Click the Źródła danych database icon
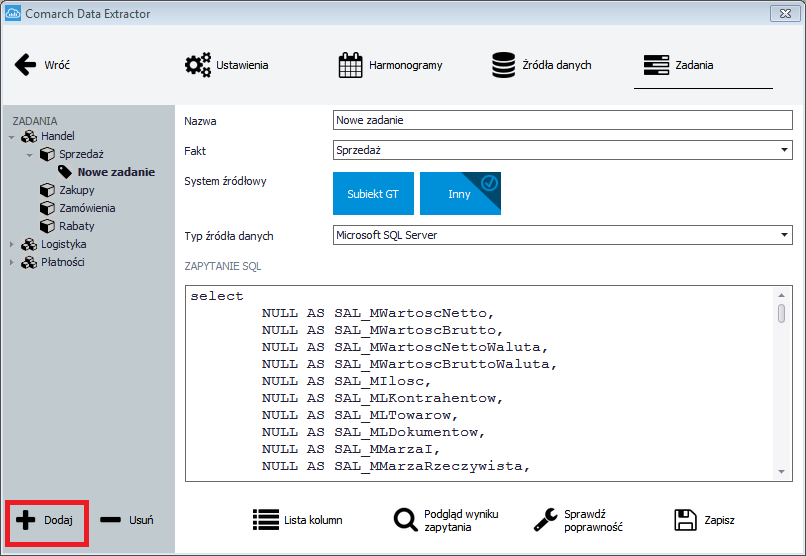Screen dimensions: 806x556 coord(503,65)
